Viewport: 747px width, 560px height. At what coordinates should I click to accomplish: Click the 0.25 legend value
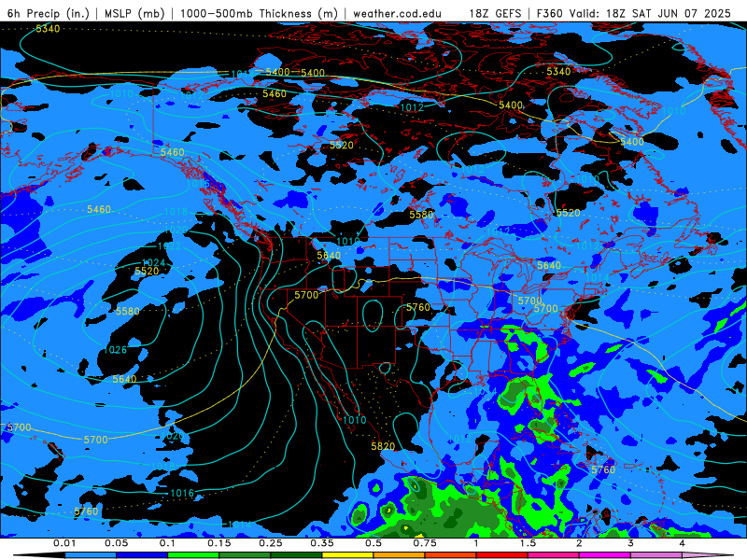pyautogui.click(x=271, y=543)
